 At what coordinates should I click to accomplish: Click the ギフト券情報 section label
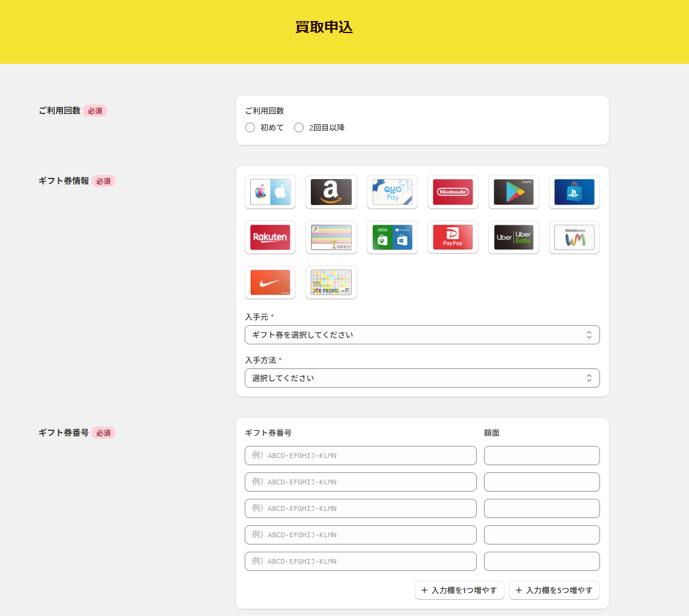pyautogui.click(x=64, y=181)
